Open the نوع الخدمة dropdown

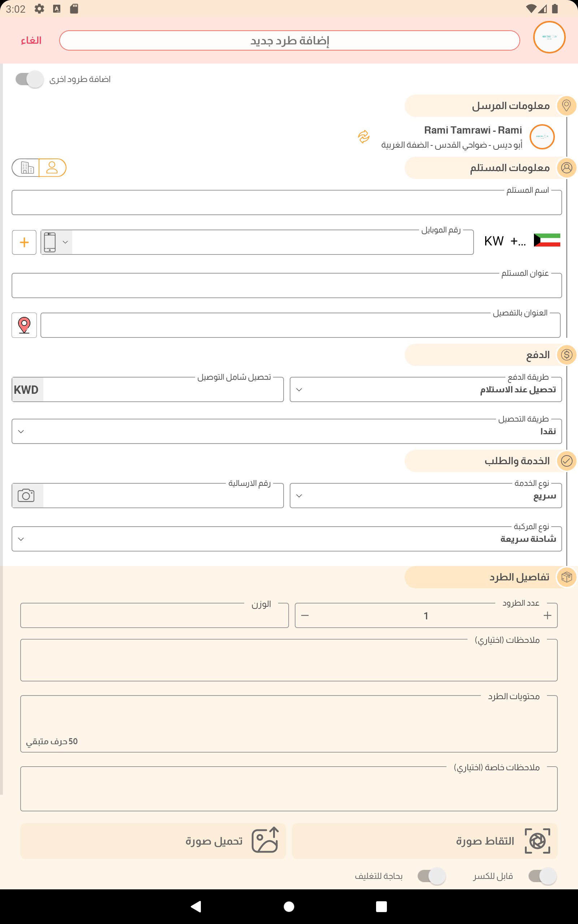[426, 496]
